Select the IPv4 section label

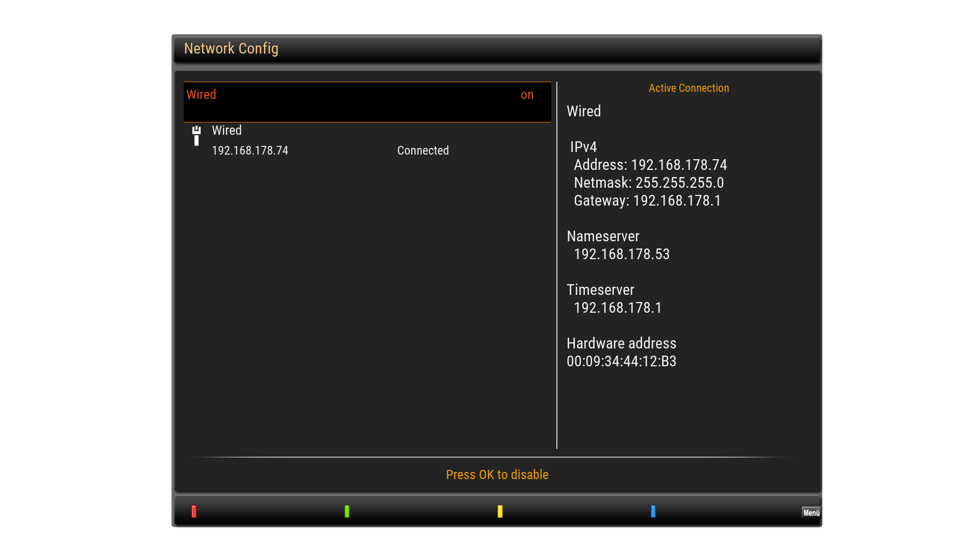coord(583,147)
